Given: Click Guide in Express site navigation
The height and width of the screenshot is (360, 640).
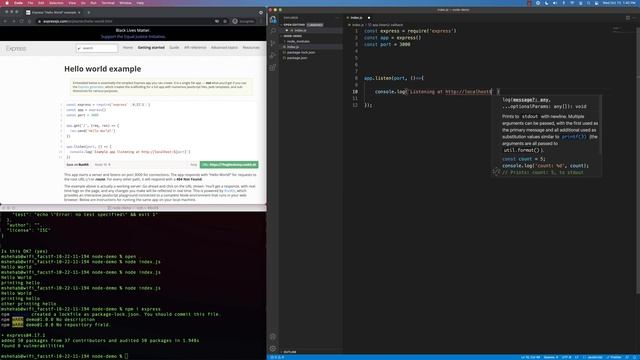Looking at the screenshot, I should click(x=174, y=48).
